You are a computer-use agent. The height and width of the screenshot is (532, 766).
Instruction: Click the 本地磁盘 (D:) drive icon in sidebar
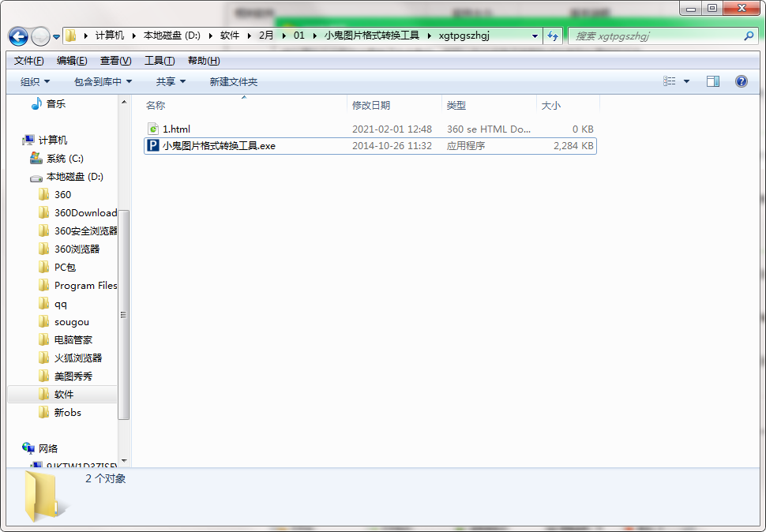36,177
